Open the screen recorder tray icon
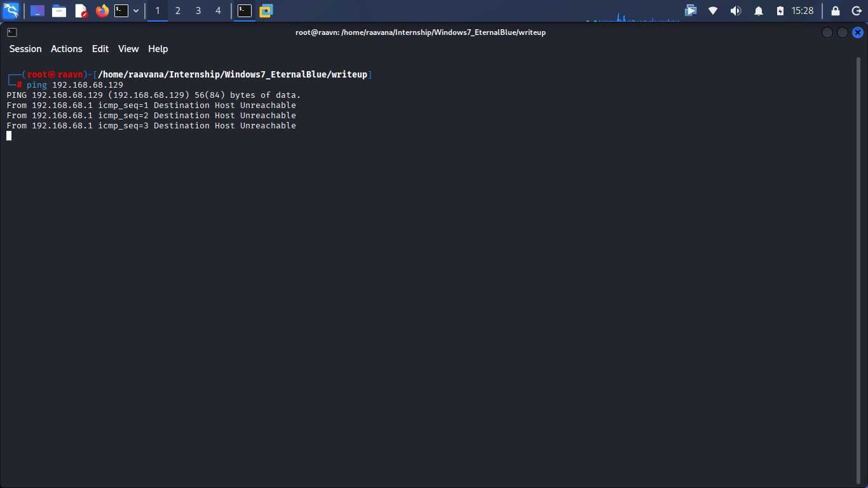Screen dimensions: 868x488 (x=691, y=11)
